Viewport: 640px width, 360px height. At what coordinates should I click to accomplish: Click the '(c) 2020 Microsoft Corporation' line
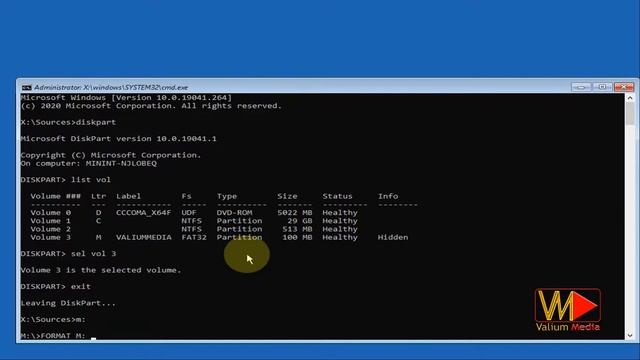click(151, 106)
